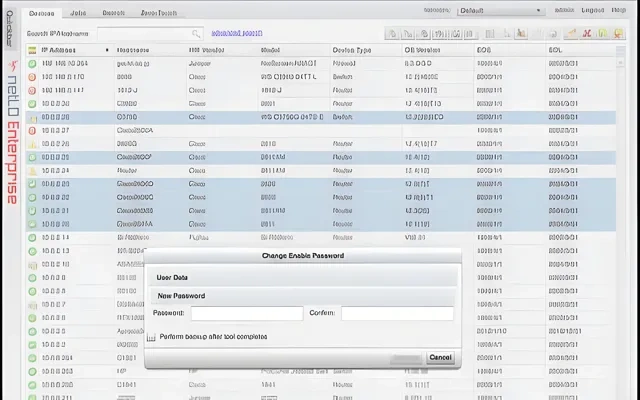Click the disabled button beside Cancel
Image resolution: width=640 pixels, height=400 pixels.
pyautogui.click(x=406, y=358)
